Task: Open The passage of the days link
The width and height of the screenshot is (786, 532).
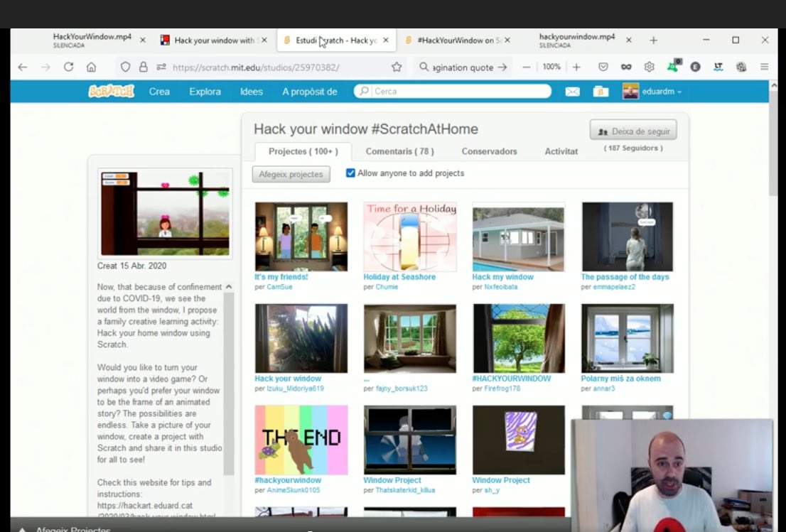Action: (625, 277)
